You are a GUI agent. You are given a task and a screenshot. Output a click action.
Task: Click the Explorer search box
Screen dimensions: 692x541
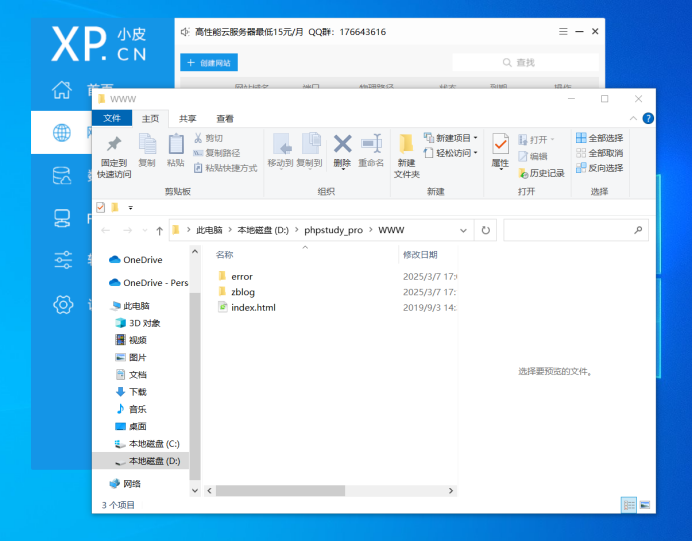pyautogui.click(x=575, y=230)
